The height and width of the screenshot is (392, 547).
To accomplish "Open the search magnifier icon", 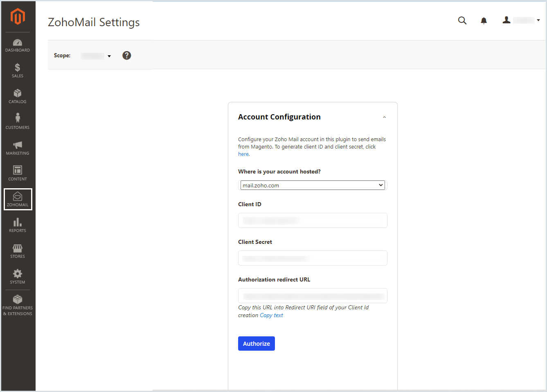I will click(x=462, y=20).
